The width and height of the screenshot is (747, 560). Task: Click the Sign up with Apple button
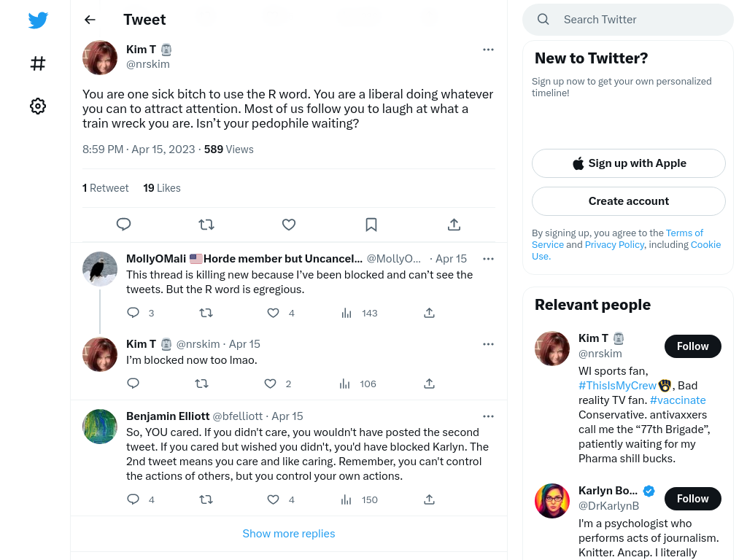pyautogui.click(x=628, y=163)
